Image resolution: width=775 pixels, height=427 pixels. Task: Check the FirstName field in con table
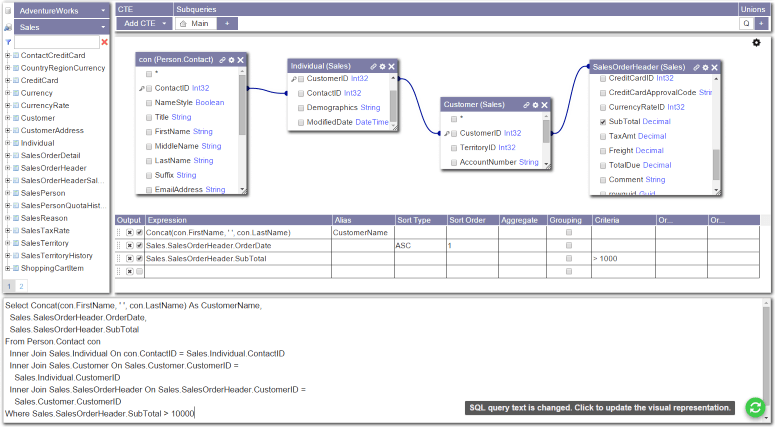click(149, 132)
